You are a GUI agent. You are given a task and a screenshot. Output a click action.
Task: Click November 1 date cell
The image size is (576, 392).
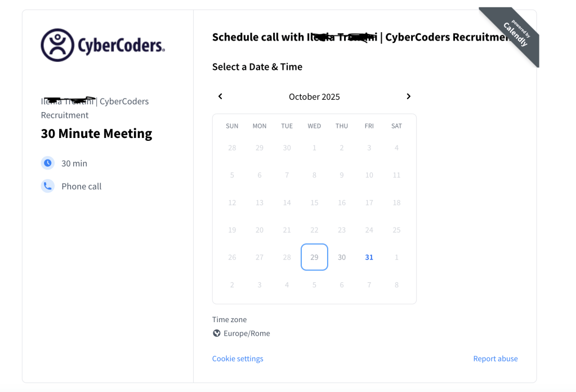click(396, 257)
